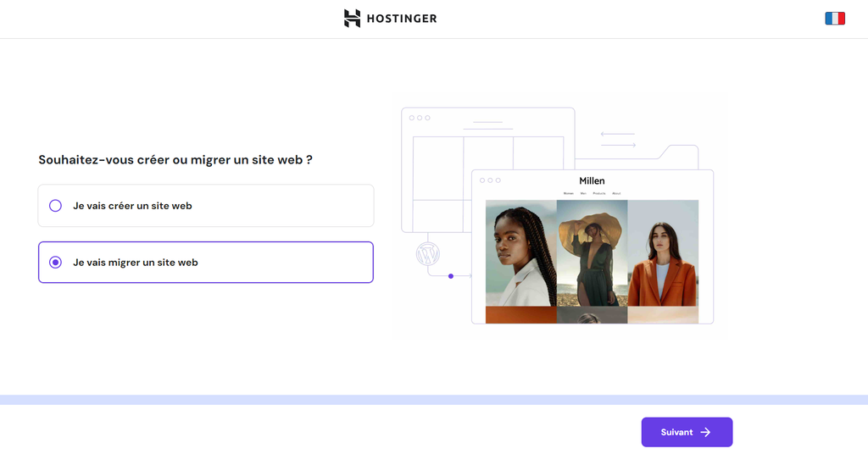This screenshot has height=454, width=868.
Task: Click the Suivant button
Action: click(x=687, y=432)
